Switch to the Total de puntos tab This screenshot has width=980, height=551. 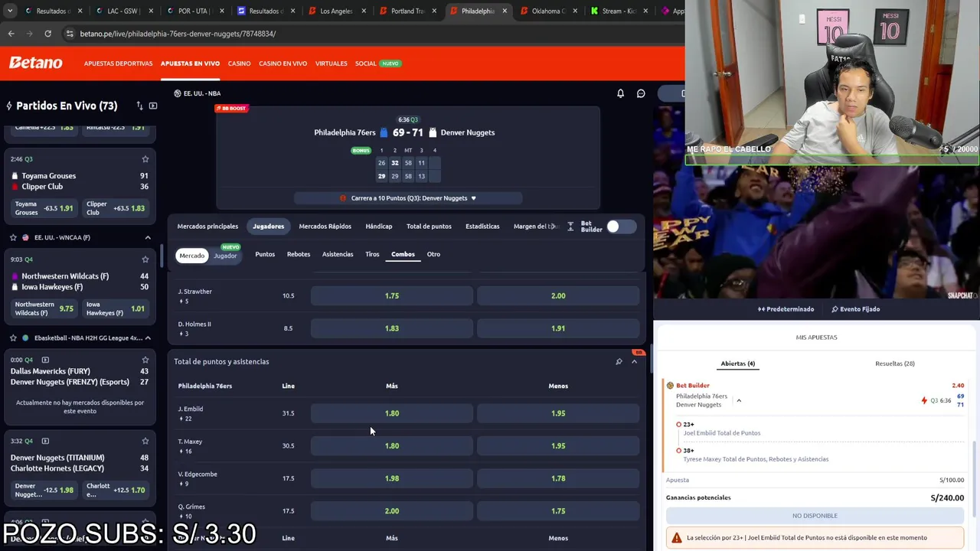429,227
